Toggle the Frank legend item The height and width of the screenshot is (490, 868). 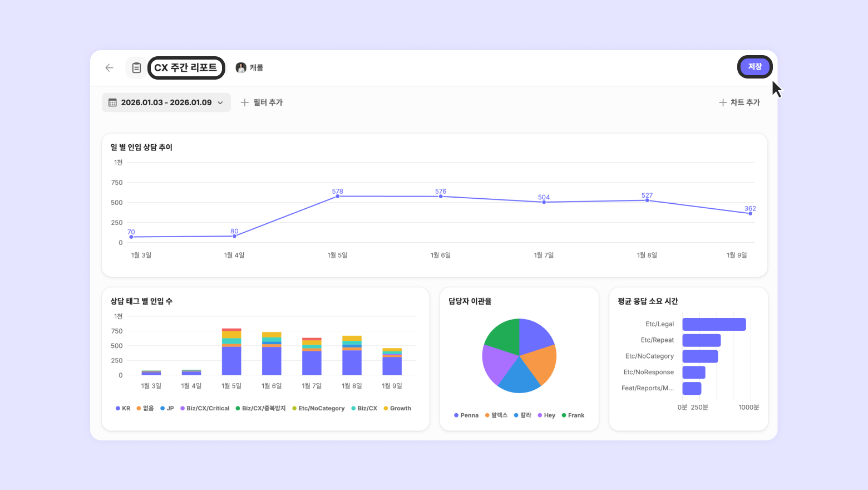(573, 415)
